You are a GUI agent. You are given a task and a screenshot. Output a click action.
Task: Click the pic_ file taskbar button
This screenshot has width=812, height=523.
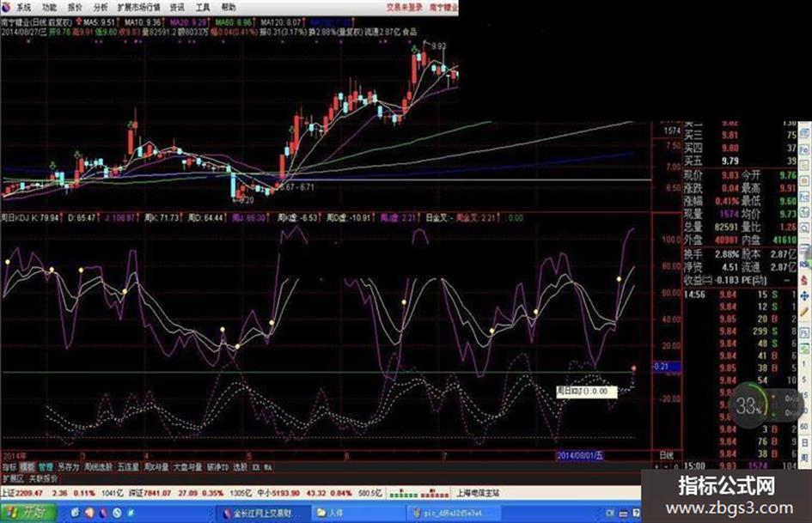click(x=453, y=514)
